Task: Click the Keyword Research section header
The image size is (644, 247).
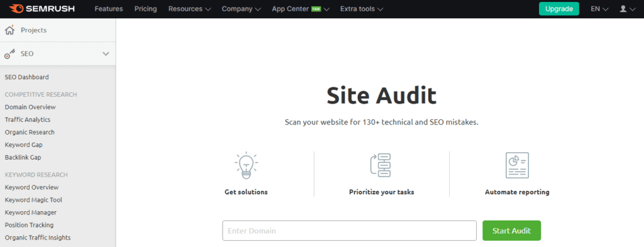Action: (36, 175)
